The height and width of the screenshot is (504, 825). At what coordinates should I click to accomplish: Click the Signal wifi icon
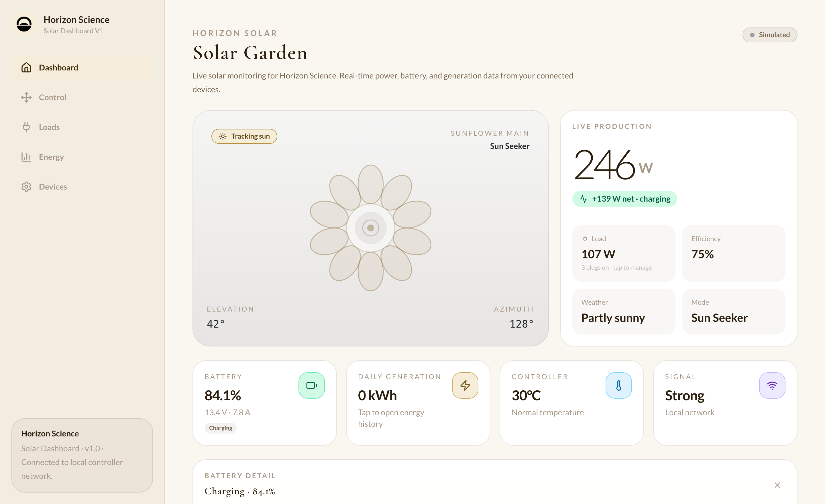pos(772,385)
